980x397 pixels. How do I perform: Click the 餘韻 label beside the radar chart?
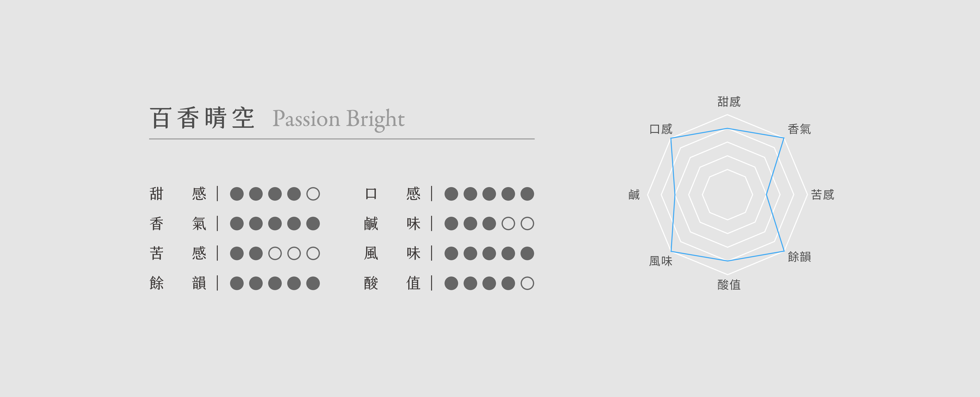[799, 257]
